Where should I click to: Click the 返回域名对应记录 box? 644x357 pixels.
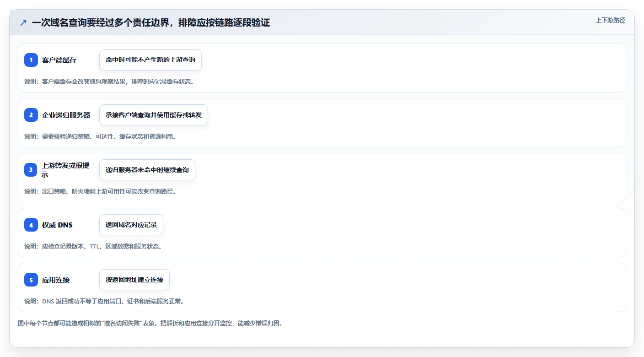(x=131, y=225)
